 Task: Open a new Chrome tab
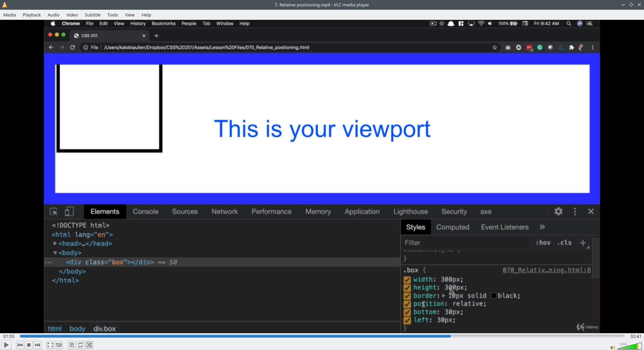coord(157,36)
